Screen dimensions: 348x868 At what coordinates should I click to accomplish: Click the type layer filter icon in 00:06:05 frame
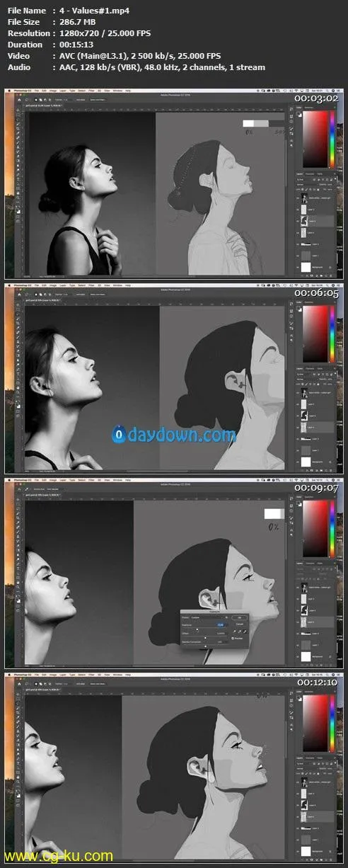tap(323, 374)
